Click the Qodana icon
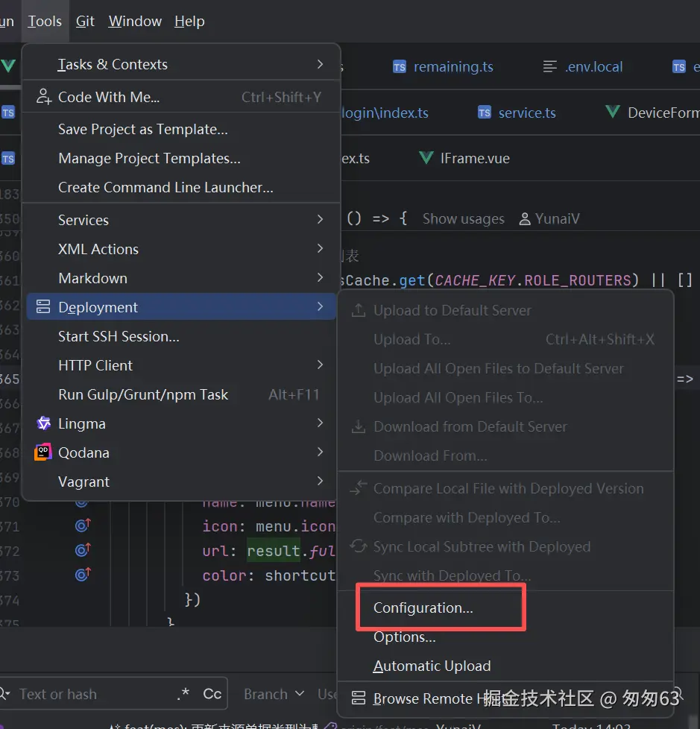 (43, 452)
